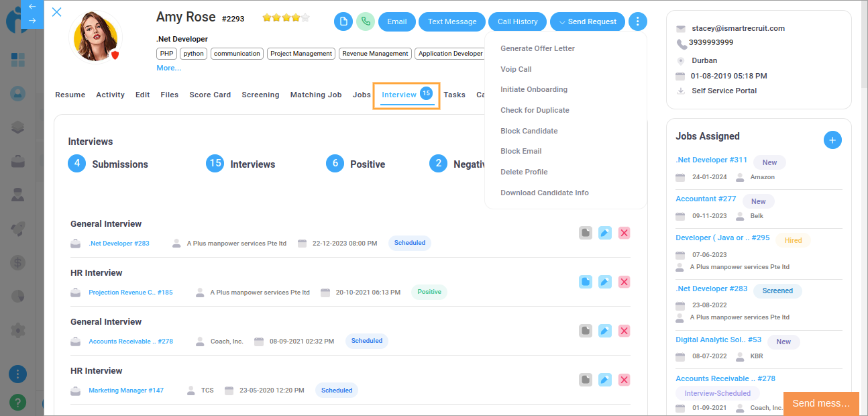Expand the skills list with More...
This screenshot has width=868, height=416.
click(x=168, y=68)
